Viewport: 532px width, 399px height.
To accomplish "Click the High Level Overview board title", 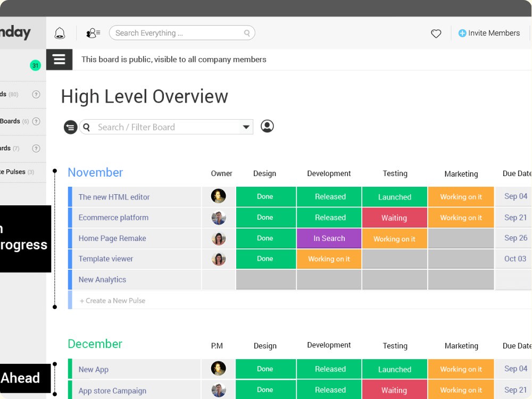I will click(145, 96).
